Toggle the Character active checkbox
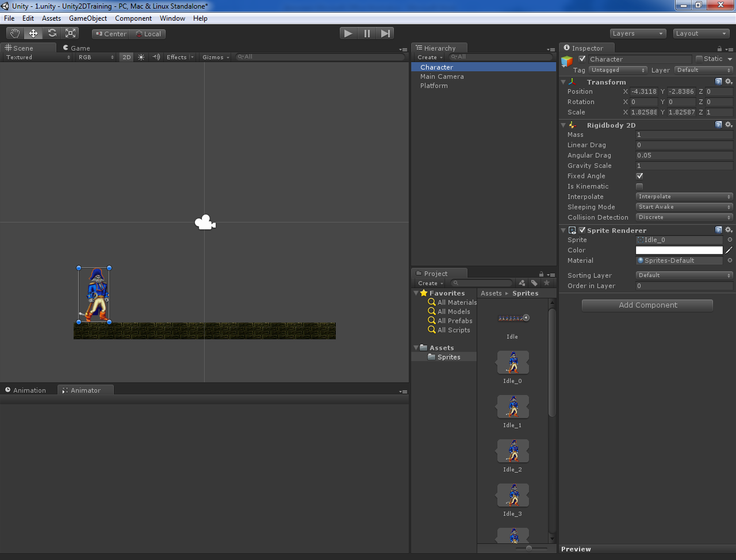This screenshot has width=736, height=560. click(582, 59)
